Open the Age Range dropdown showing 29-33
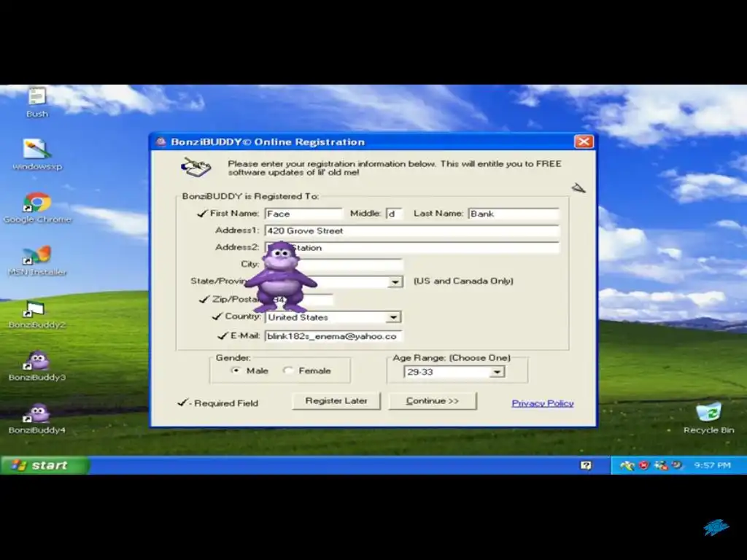Image resolution: width=747 pixels, height=560 pixels. tap(497, 372)
